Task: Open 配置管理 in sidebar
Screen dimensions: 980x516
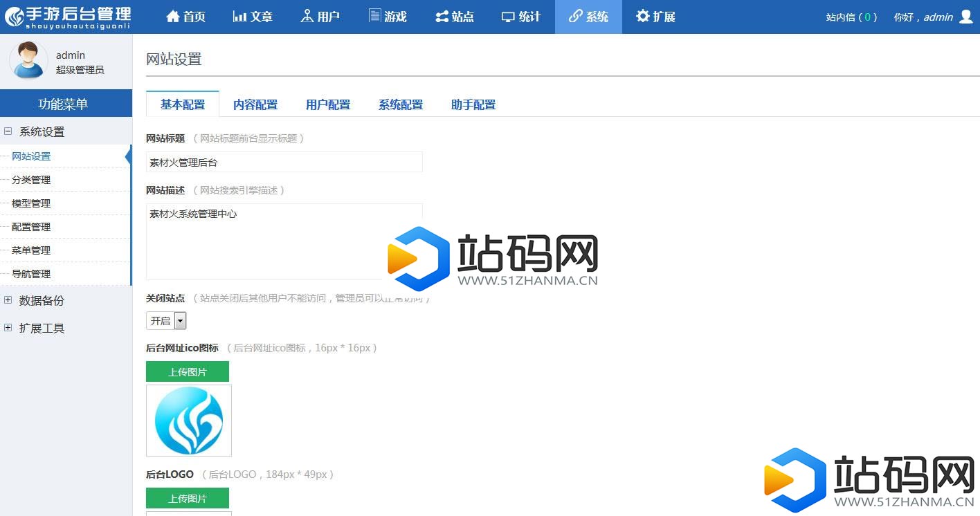Action: [31, 227]
